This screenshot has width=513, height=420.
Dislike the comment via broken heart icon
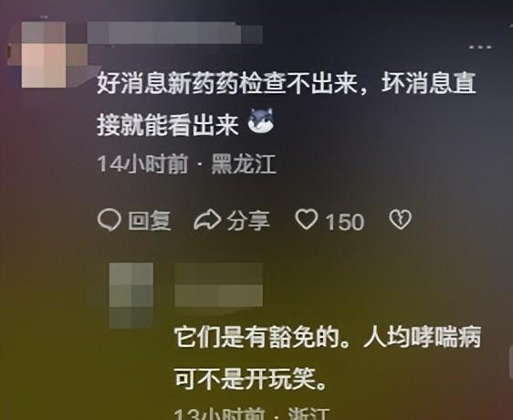pyautogui.click(x=400, y=220)
